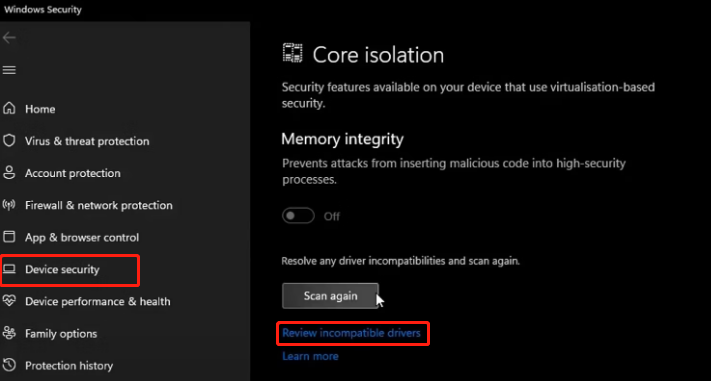Image resolution: width=711 pixels, height=381 pixels.
Task: Click the Protection history clock icon
Action: [x=9, y=365]
